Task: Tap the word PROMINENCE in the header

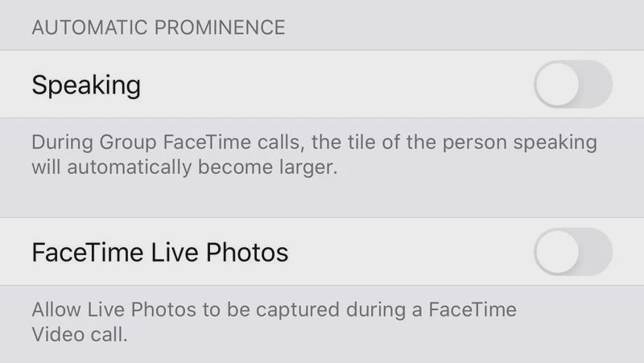Action: [220, 27]
